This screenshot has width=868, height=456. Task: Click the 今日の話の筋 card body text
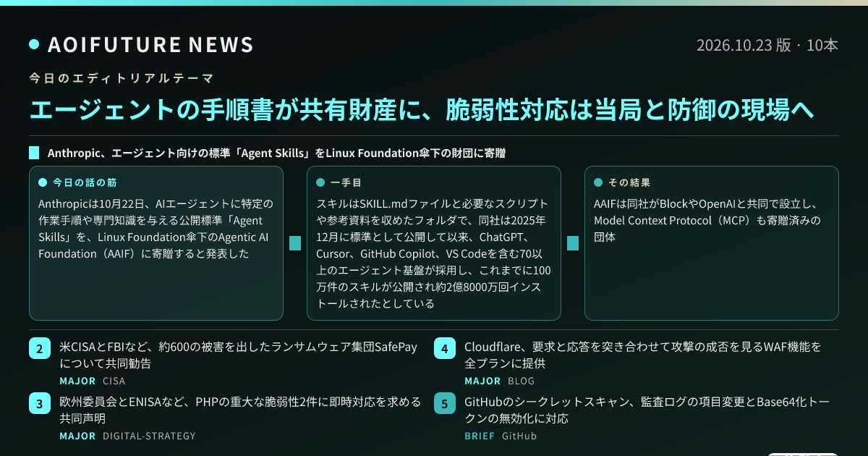[156, 229]
